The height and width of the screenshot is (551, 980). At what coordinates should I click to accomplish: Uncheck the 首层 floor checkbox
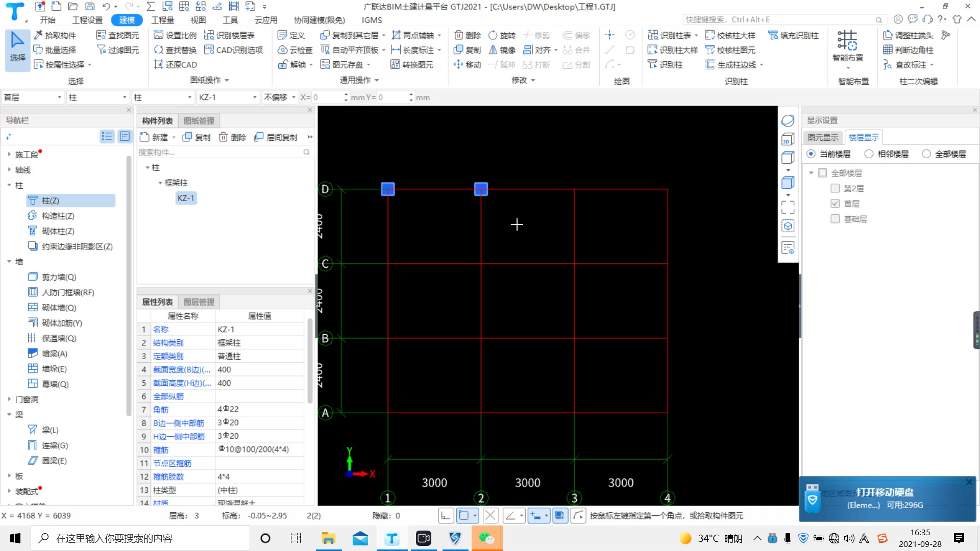tap(835, 204)
